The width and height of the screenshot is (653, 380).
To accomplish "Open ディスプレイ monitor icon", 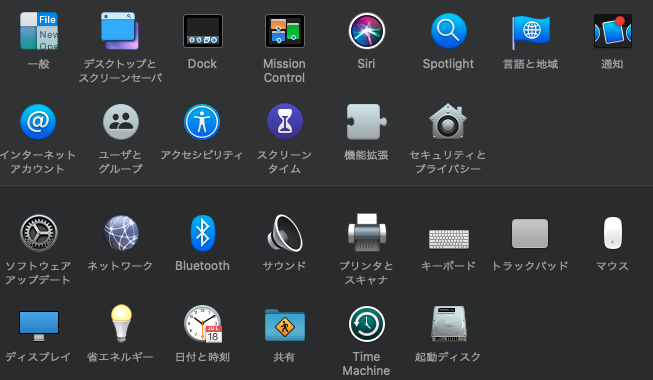I will click(39, 326).
